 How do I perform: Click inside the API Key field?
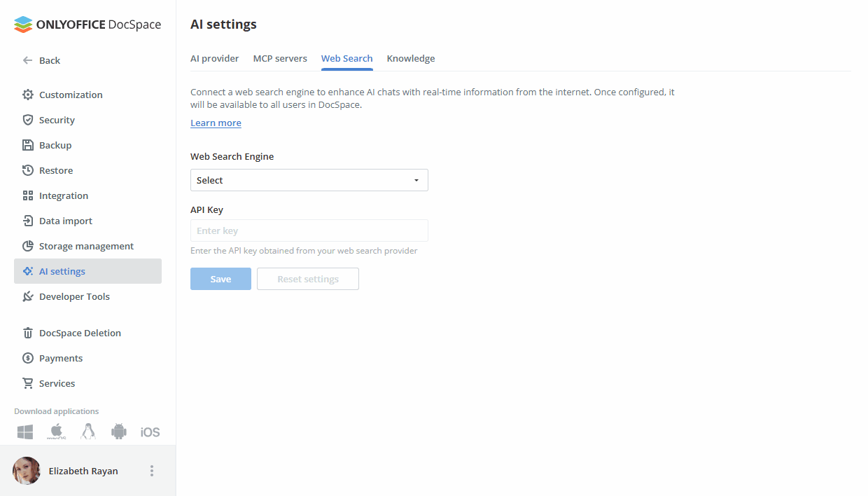[x=309, y=230]
